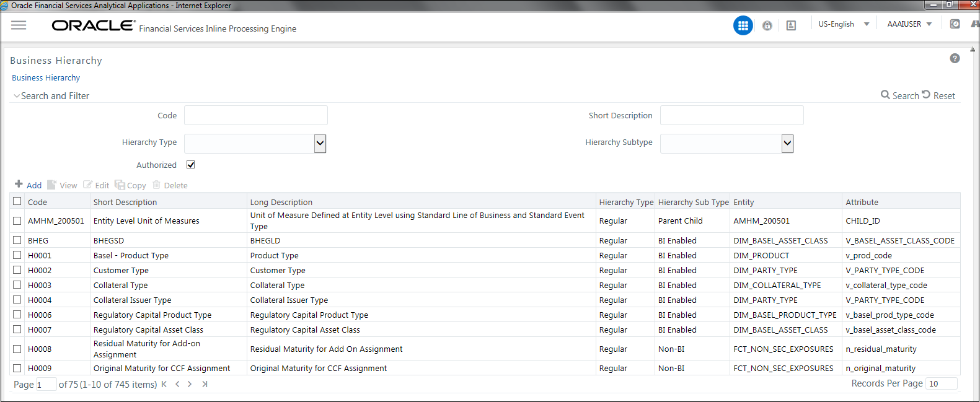Image resolution: width=980 pixels, height=402 pixels.
Task: Click the Internet Explorer window icon
Action: [x=4, y=5]
